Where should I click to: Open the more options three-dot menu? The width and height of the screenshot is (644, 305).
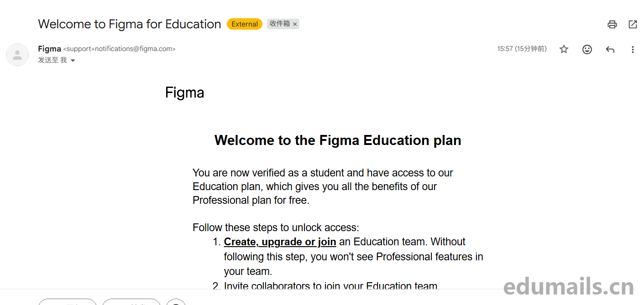click(x=633, y=49)
